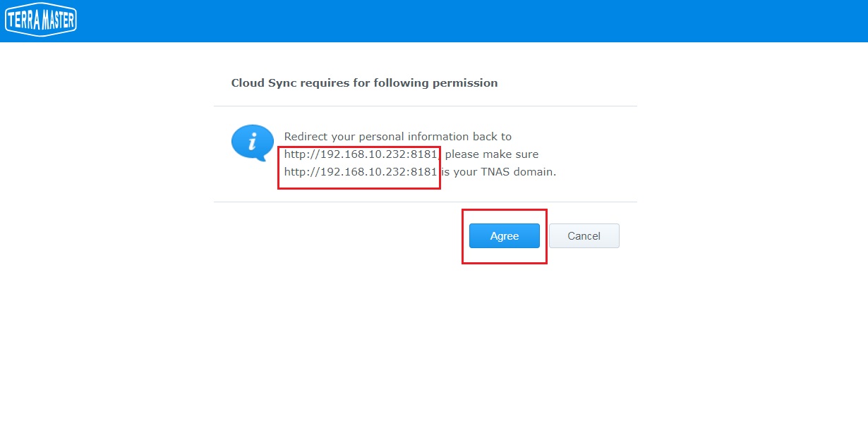Screen dimensions: 868x442
Task: Click the word TERRA in the logo
Action: tap(23, 20)
